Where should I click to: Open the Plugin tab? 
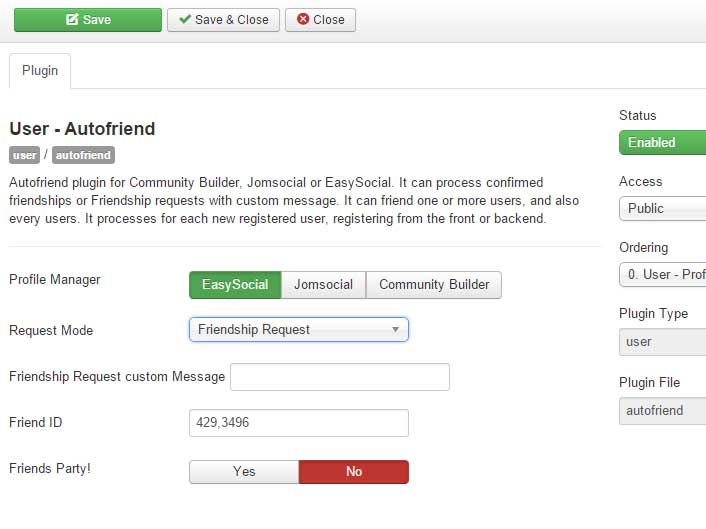point(40,71)
